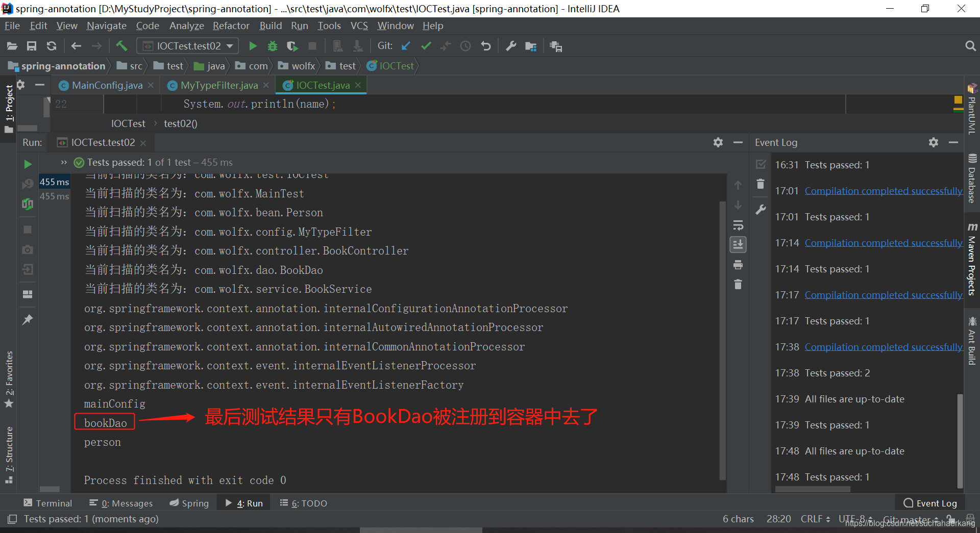Open the Git: master branch selector
Image resolution: width=980 pixels, height=533 pixels.
tap(911, 519)
